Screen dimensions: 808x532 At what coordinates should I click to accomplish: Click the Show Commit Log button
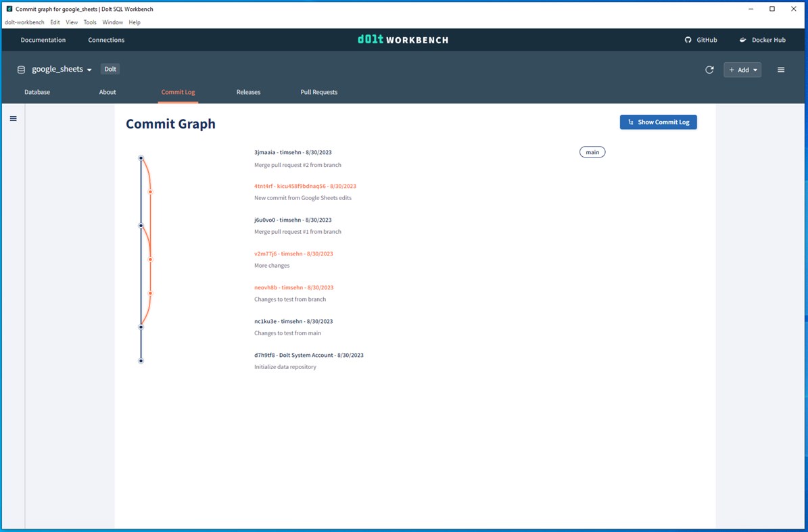[658, 122]
